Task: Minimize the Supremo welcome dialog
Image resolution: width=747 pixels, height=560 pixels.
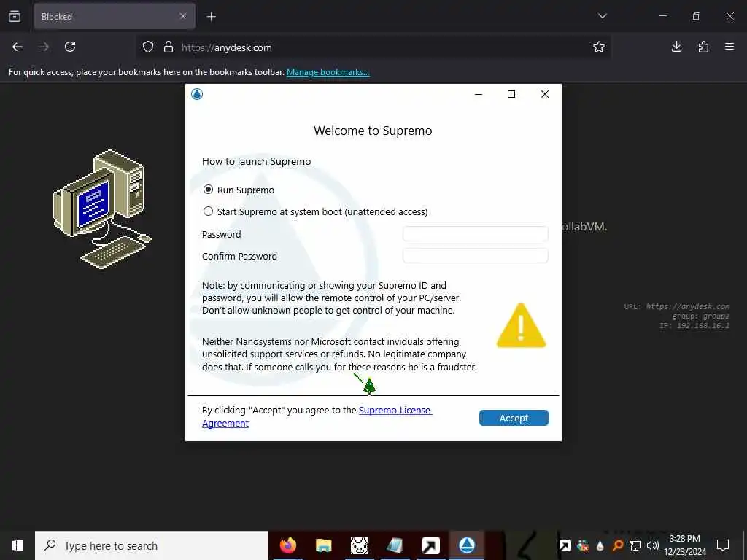Action: [479, 94]
